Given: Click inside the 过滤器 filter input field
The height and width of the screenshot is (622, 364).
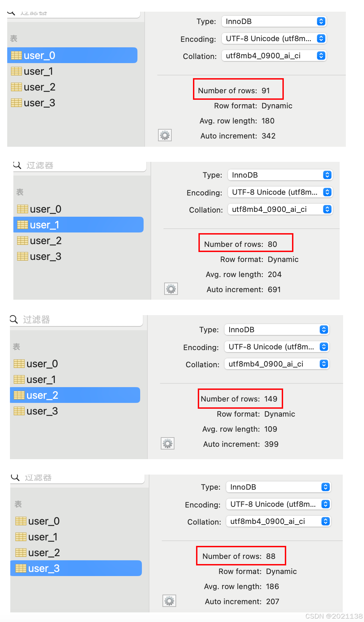Looking at the screenshot, I should 79,166.
